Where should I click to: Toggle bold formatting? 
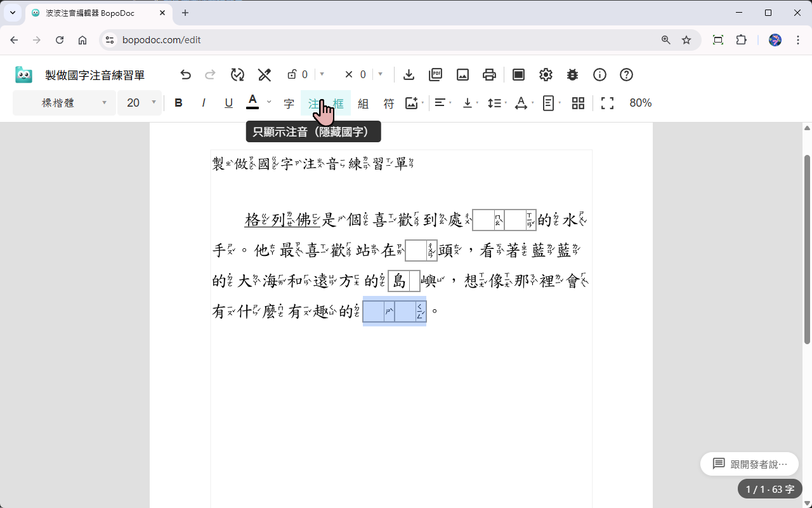click(x=178, y=103)
